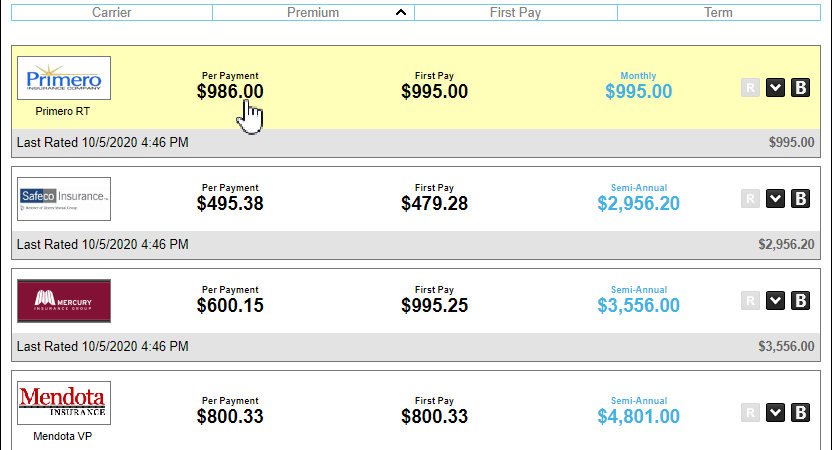Expand the Mendota row dropdown arrow
This screenshot has height=450, width=837.
pos(775,413)
